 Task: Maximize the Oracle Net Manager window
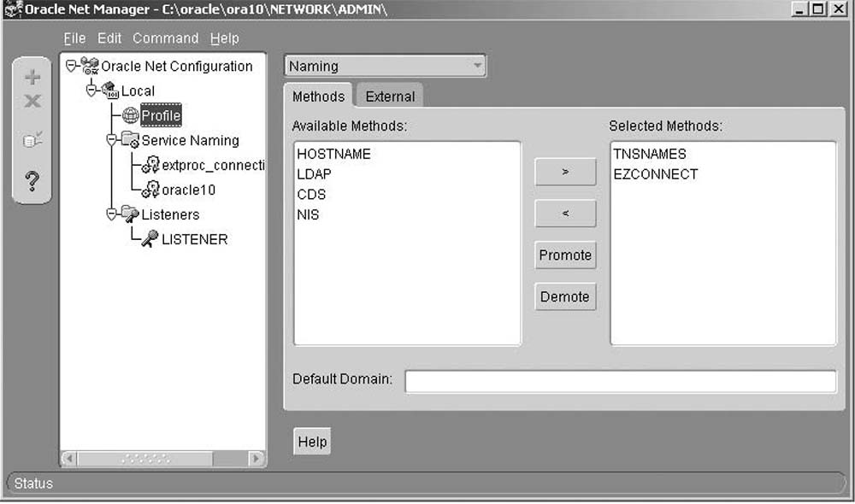pyautogui.click(x=818, y=9)
